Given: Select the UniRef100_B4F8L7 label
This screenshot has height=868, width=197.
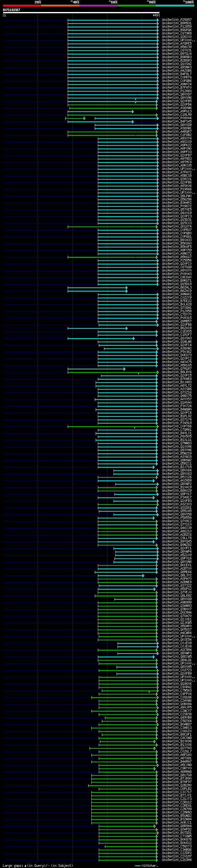Looking at the screenshot, I should [x=177, y=74].
